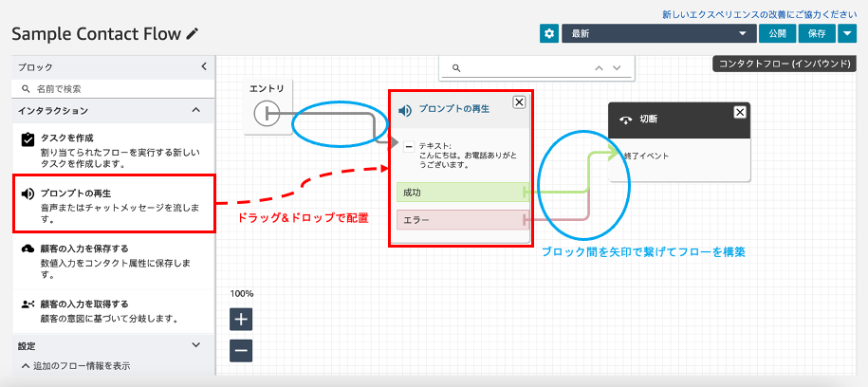The image size is (868, 387).
Task: Click 顧客の入力を取得する block title
Action: coord(84,304)
